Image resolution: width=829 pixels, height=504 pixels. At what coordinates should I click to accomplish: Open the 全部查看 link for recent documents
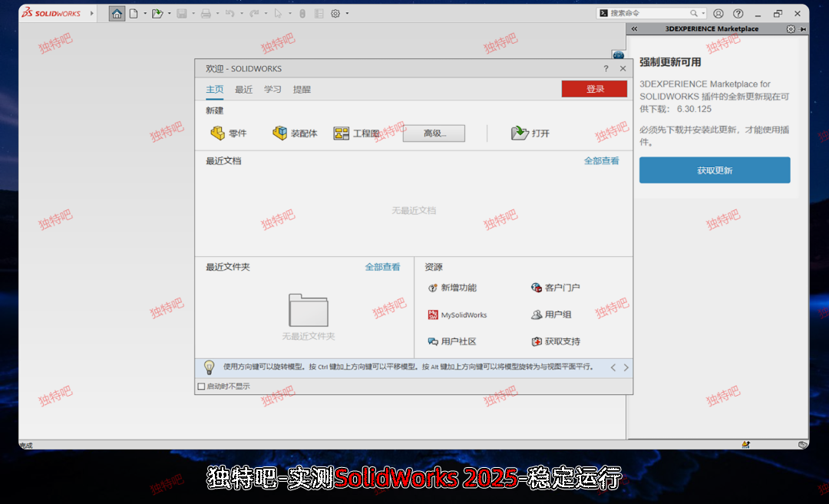coord(601,161)
